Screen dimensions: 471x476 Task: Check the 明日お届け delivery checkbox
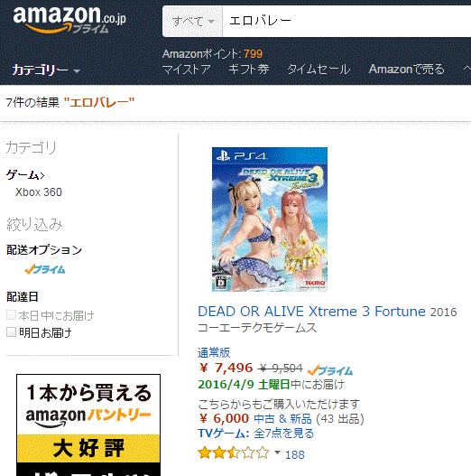click(11, 332)
